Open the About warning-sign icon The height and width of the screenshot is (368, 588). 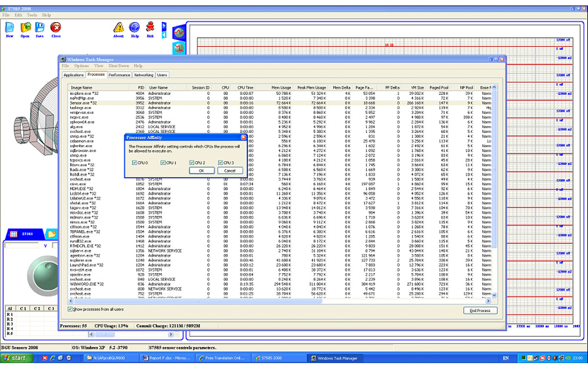click(119, 27)
